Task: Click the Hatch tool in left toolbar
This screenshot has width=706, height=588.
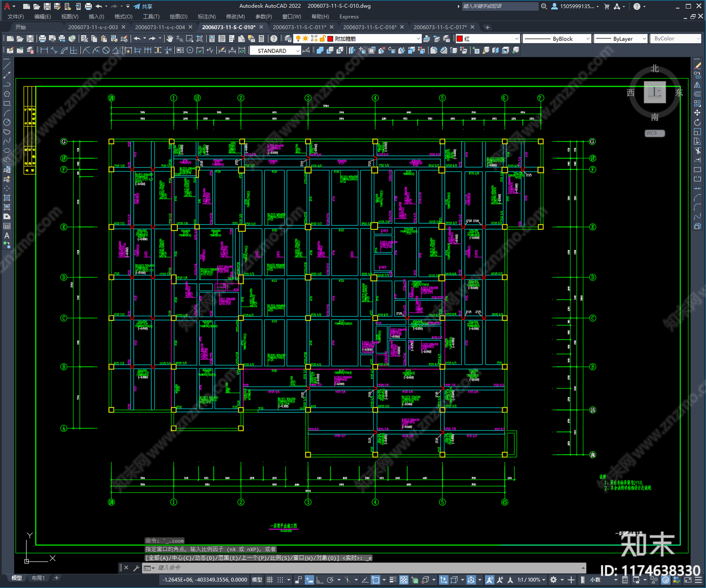Action: [7, 198]
